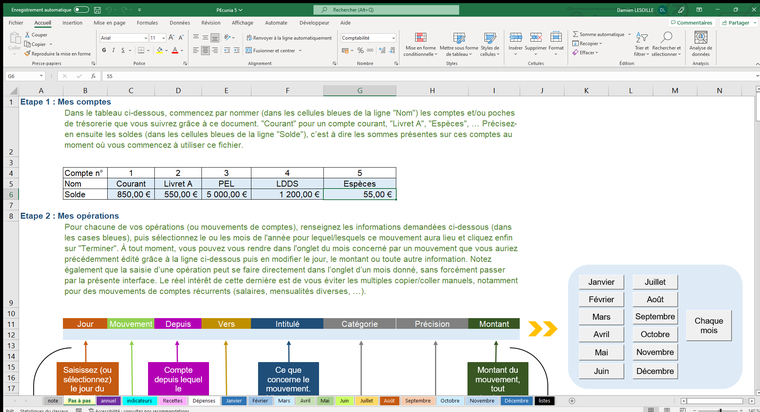Image resolution: width=760 pixels, height=412 pixels.
Task: Switch to the Dépenses sheet tab
Action: pyautogui.click(x=203, y=400)
